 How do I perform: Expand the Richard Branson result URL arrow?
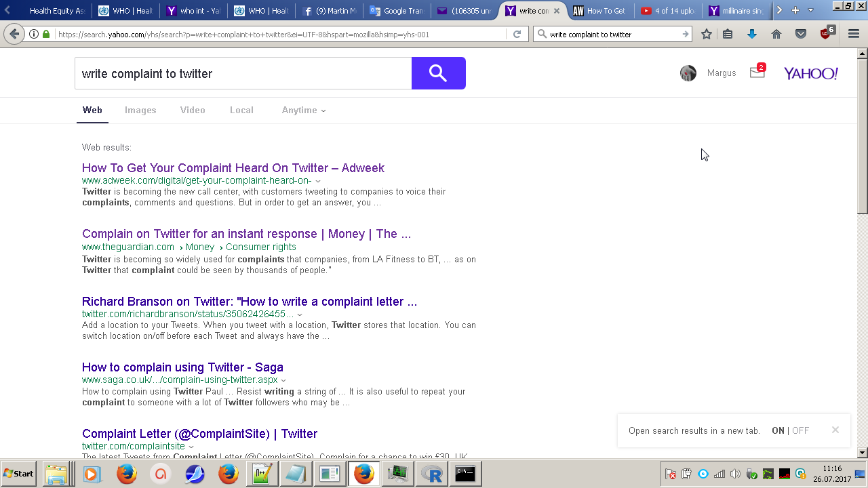point(300,314)
